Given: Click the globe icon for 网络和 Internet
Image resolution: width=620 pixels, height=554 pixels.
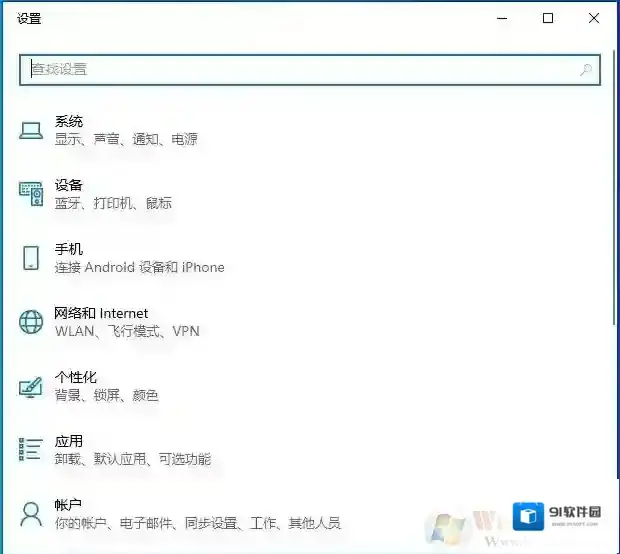Looking at the screenshot, I should pyautogui.click(x=31, y=322).
